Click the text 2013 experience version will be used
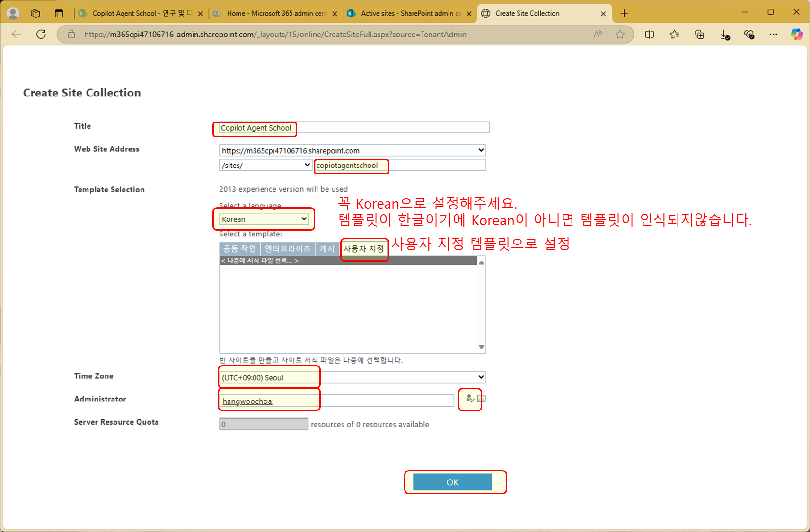 283,189
